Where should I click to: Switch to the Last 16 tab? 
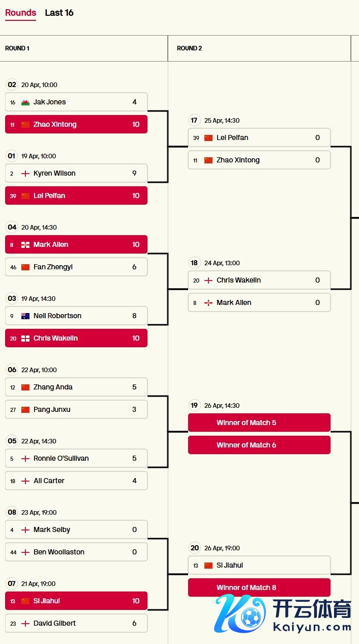pyautogui.click(x=59, y=13)
